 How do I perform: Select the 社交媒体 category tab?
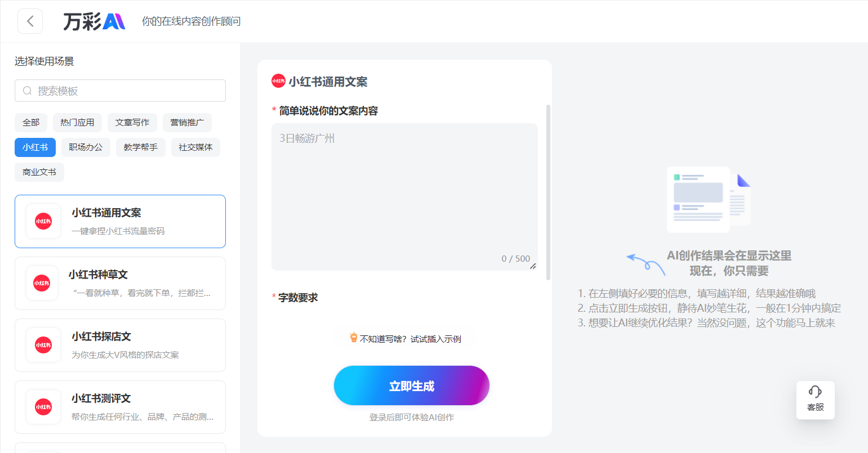pos(195,147)
